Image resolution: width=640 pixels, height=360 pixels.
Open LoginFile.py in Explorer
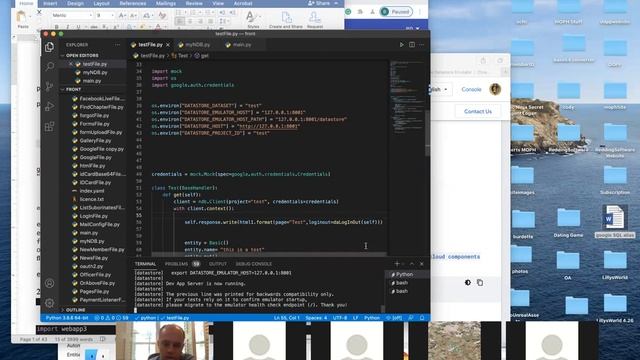click(93, 216)
